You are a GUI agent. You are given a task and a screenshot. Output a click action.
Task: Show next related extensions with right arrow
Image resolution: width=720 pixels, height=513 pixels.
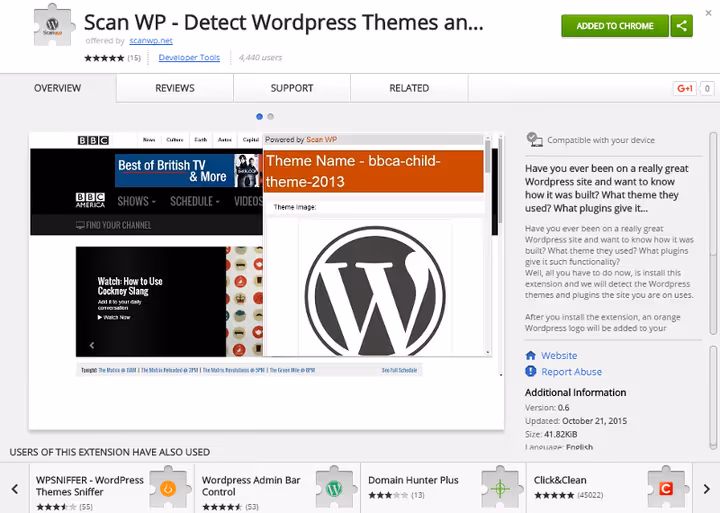(706, 489)
